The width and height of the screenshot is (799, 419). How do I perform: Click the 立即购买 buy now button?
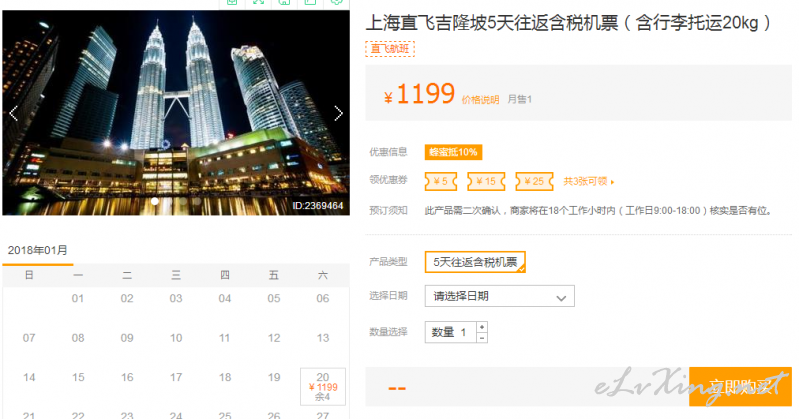(x=740, y=387)
